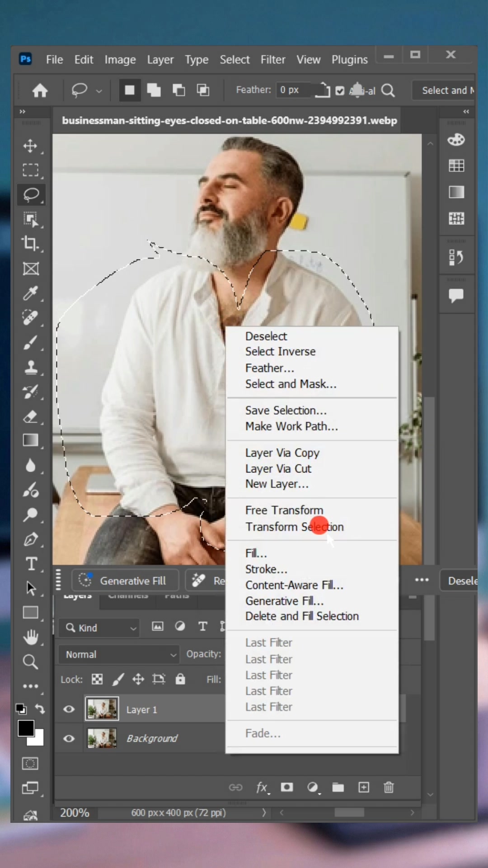Select the History Brush tool
This screenshot has height=868, width=488.
[x=30, y=392]
